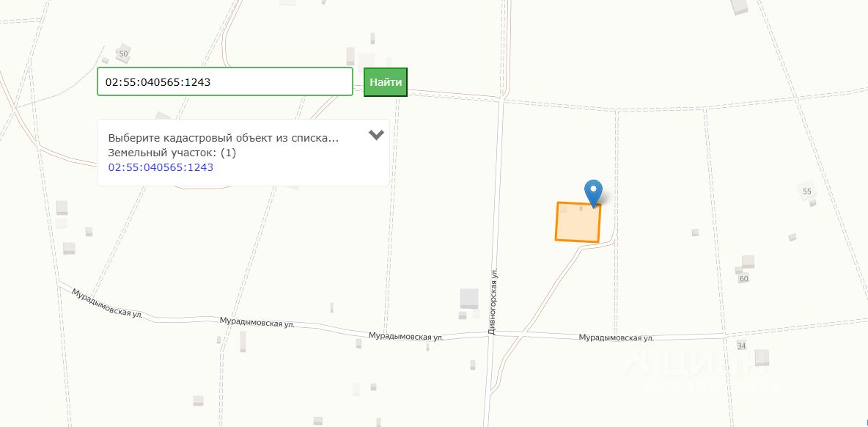Click the rightmost Мурадымовская ул. label
Image resolution: width=868 pixels, height=427 pixels.
(616, 337)
